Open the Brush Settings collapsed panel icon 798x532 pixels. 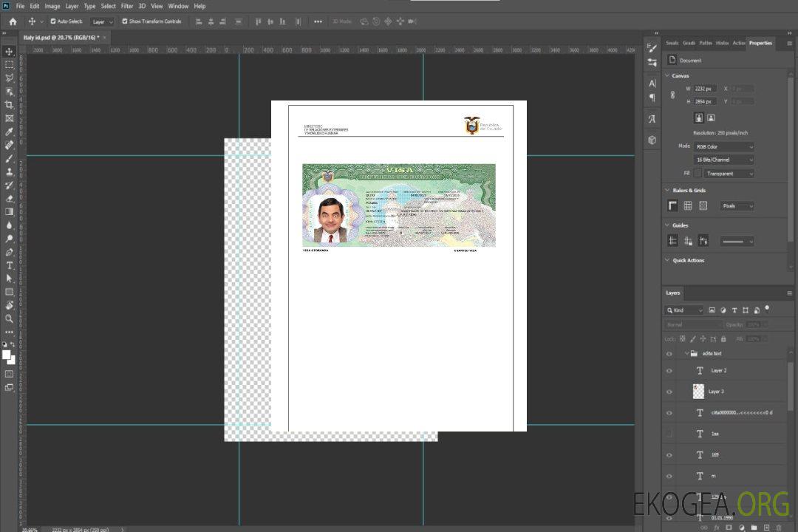pos(652,48)
